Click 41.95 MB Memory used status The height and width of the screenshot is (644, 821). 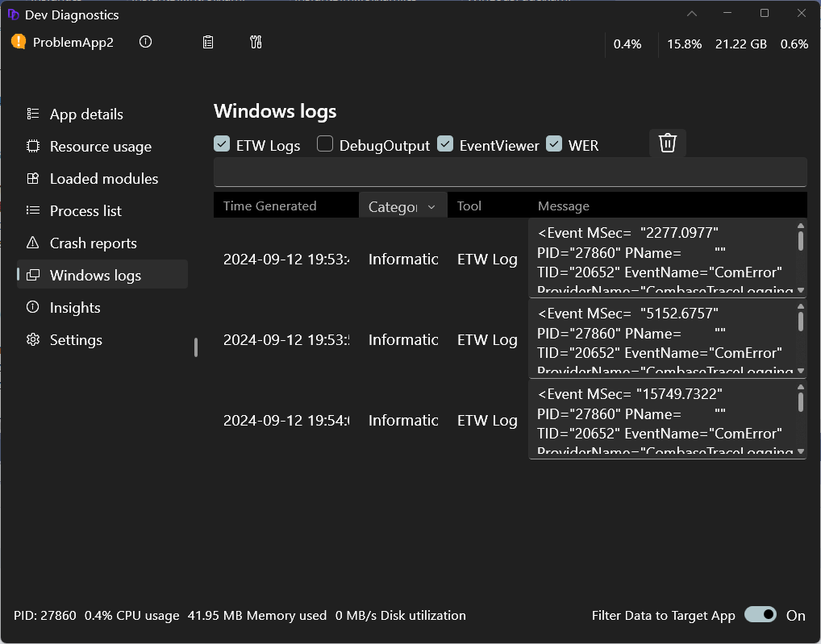click(257, 615)
